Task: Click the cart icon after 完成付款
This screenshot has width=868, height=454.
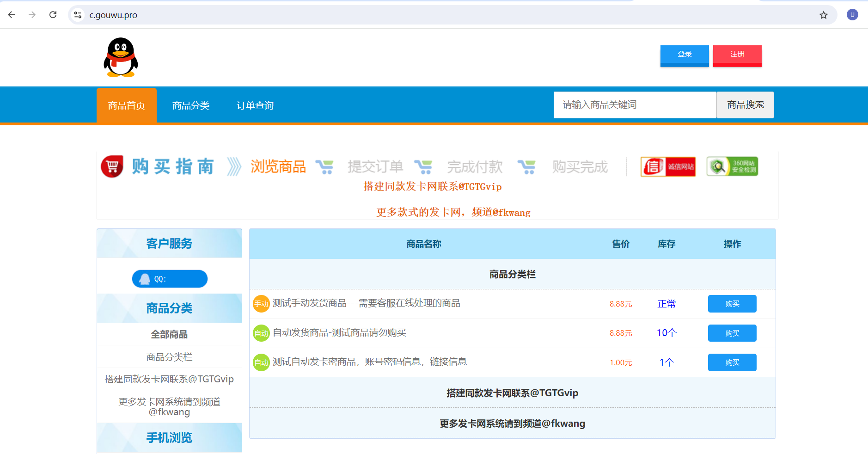Action: 526,167
